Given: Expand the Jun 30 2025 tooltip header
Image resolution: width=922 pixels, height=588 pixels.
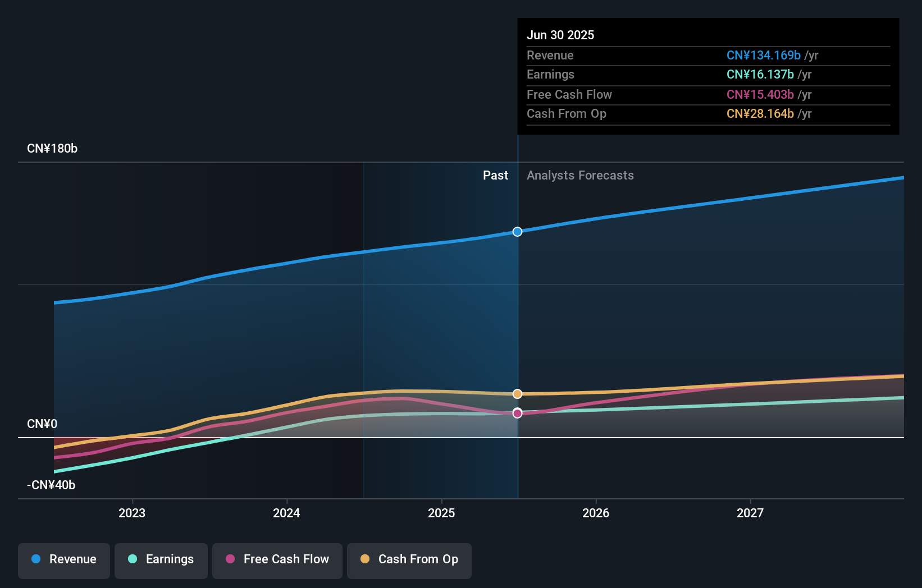Looking at the screenshot, I should click(x=560, y=35).
